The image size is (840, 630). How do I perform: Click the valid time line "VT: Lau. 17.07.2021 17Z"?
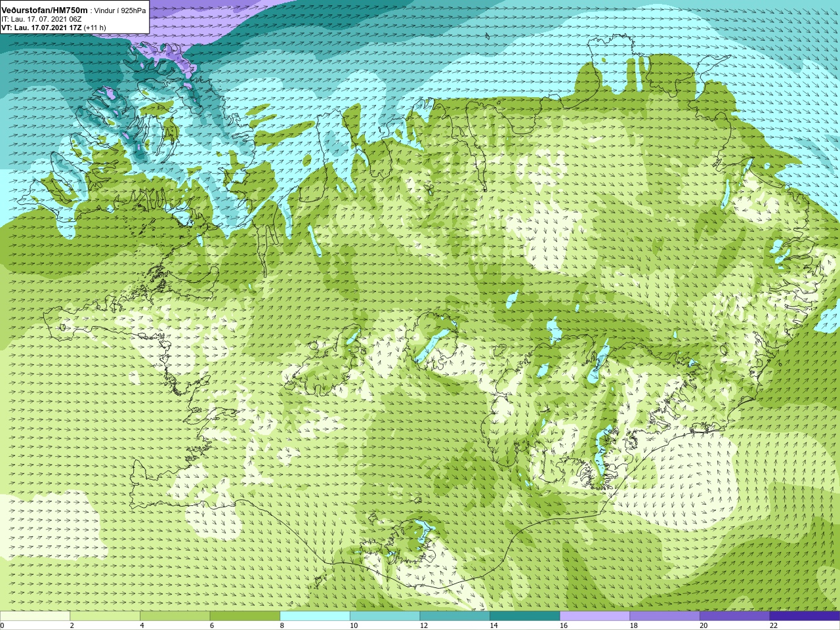point(41,28)
